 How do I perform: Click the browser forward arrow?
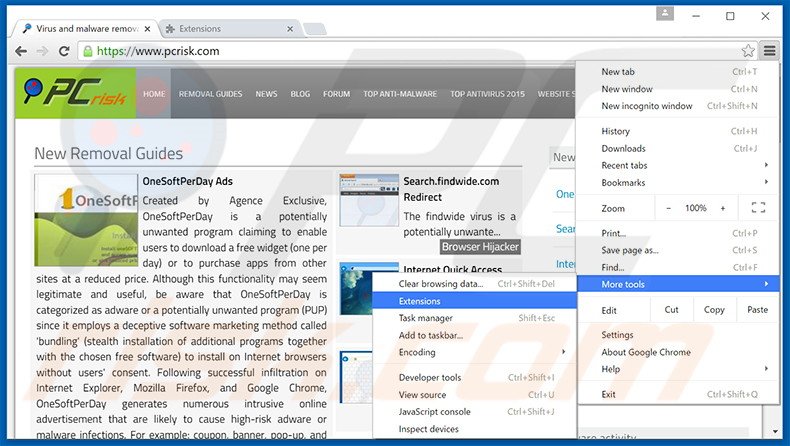[42, 51]
